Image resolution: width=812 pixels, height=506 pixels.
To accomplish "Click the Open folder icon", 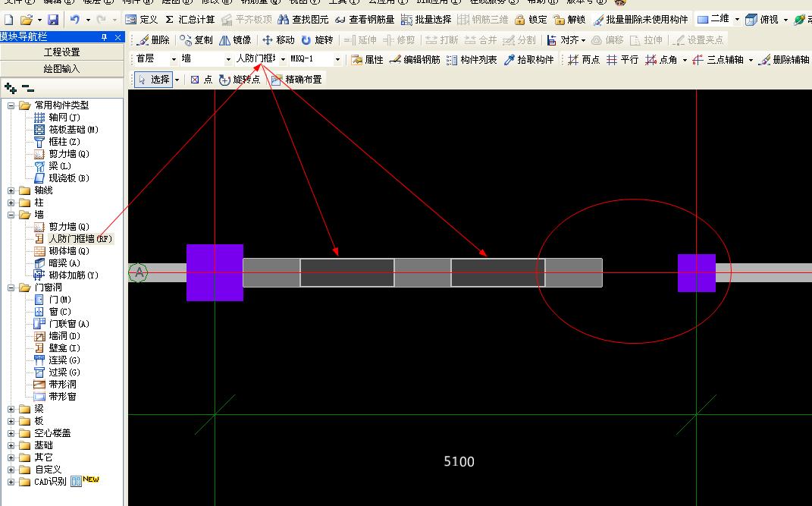I will click(x=26, y=20).
